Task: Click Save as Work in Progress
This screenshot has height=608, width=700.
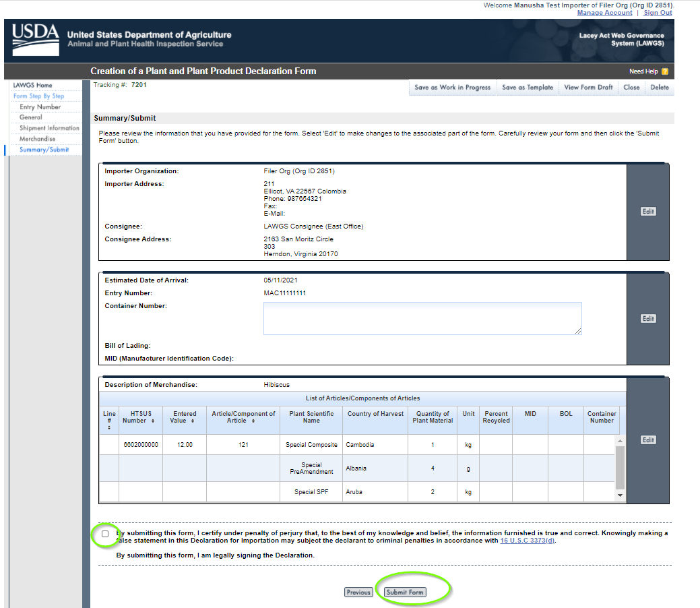Action: (x=452, y=88)
